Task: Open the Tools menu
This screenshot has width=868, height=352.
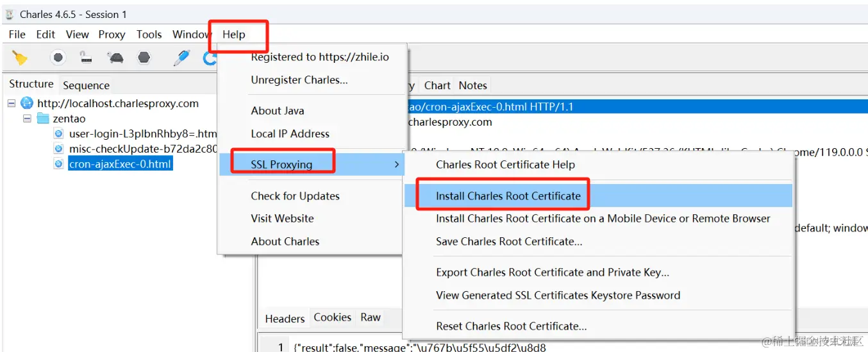Action: pyautogui.click(x=149, y=35)
